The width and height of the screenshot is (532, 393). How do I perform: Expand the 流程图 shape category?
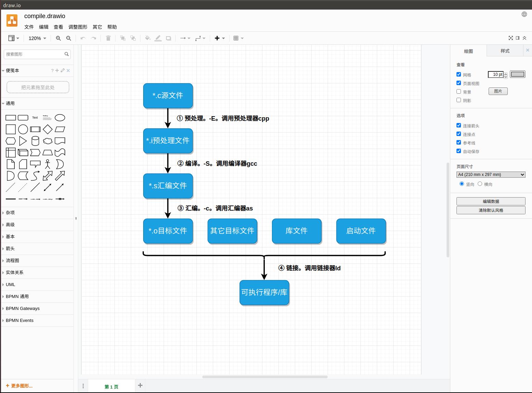[x=13, y=260]
